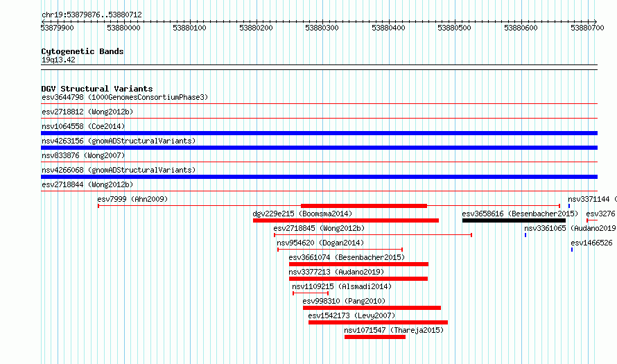Viewport: 617px width, 364px height.
Task: Click the esv2718845 (Wong2012b) label
Action: tap(319, 228)
